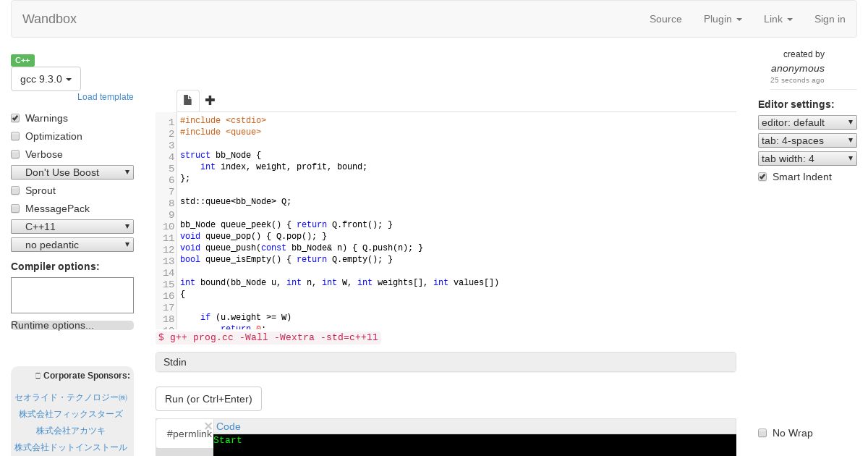Viewport: 868px width, 456px height.
Task: Click the 'bool queue_isEmpty()' code line
Action: click(286, 259)
